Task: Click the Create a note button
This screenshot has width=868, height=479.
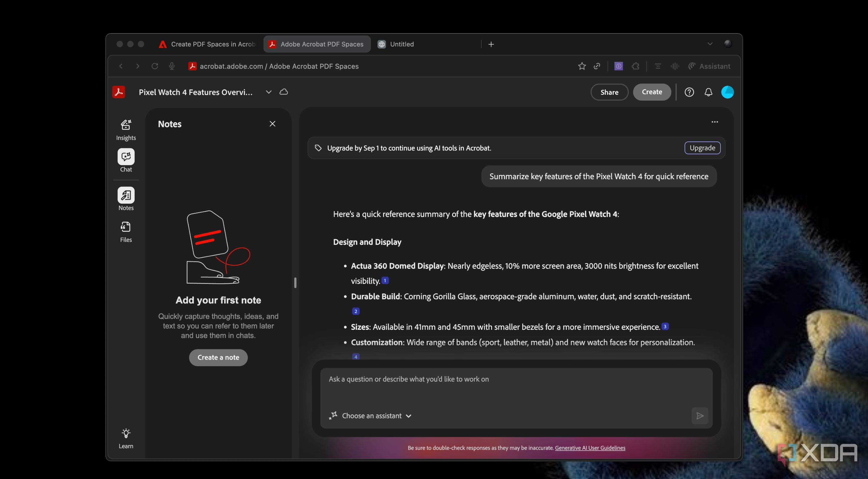Action: click(218, 357)
